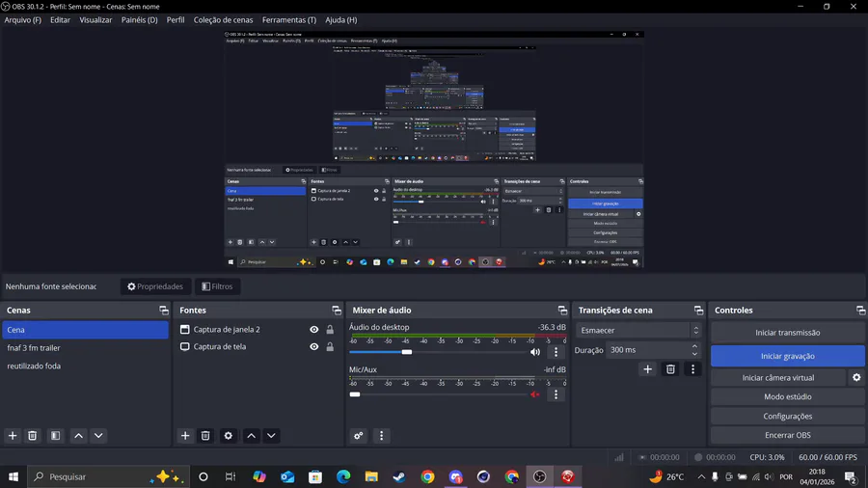Click Encerrar OBS button
Viewport: 868px width, 488px height.
point(787,435)
